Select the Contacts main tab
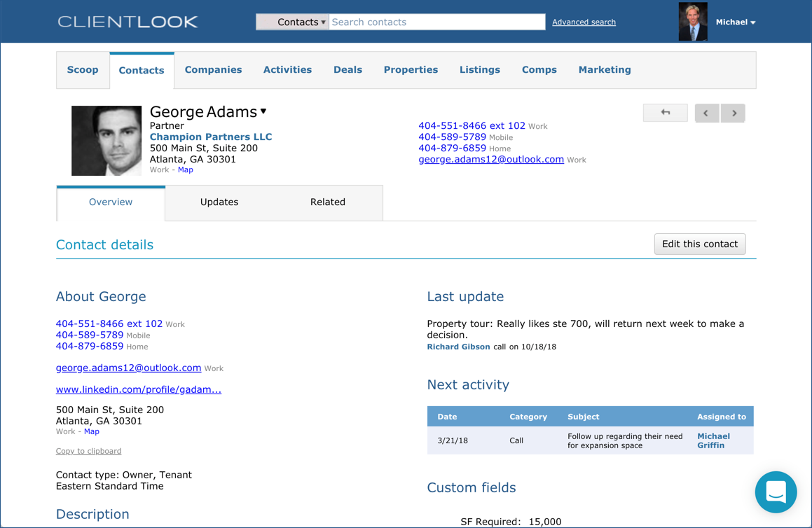This screenshot has height=528, width=812. 142,71
